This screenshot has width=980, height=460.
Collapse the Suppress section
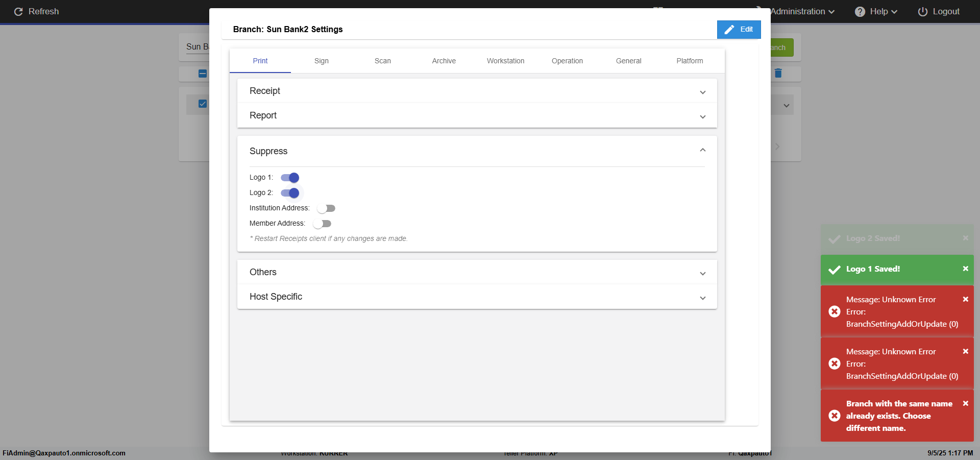pos(702,151)
